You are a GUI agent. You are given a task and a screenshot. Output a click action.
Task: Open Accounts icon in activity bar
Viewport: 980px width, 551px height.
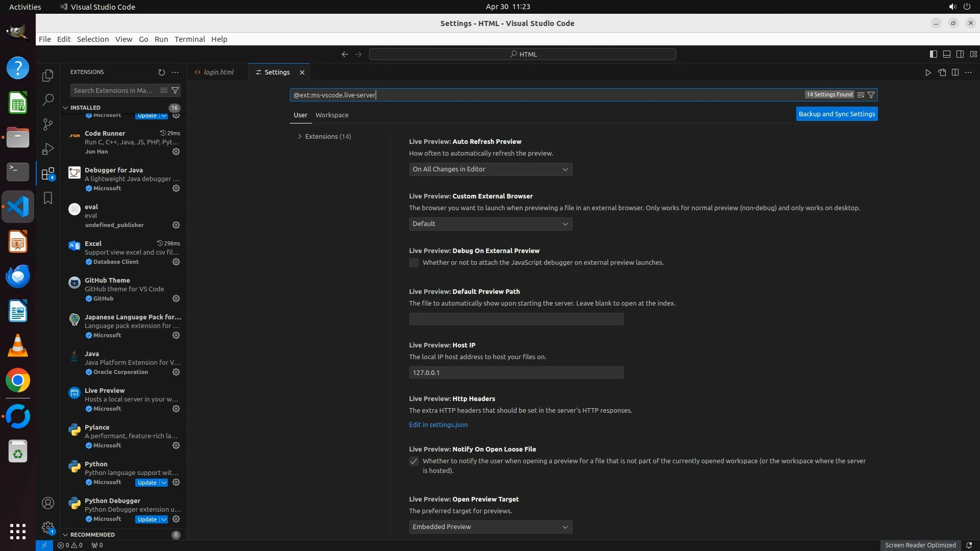(x=47, y=503)
